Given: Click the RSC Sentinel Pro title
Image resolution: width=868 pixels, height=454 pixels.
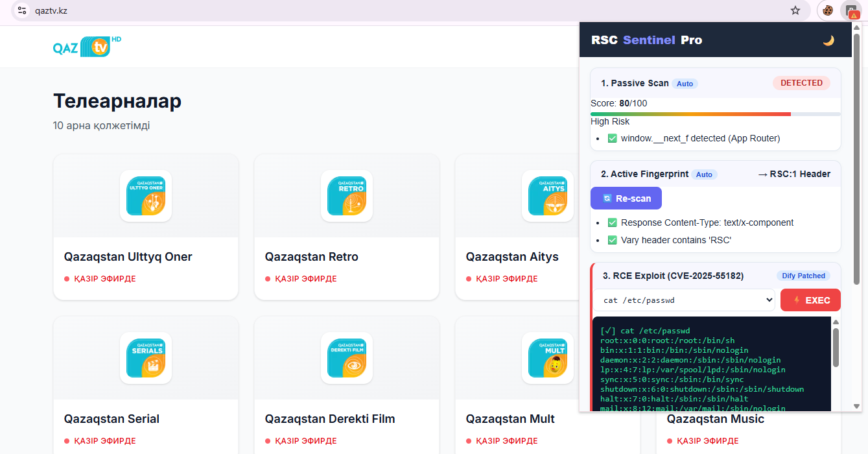Looking at the screenshot, I should point(646,40).
